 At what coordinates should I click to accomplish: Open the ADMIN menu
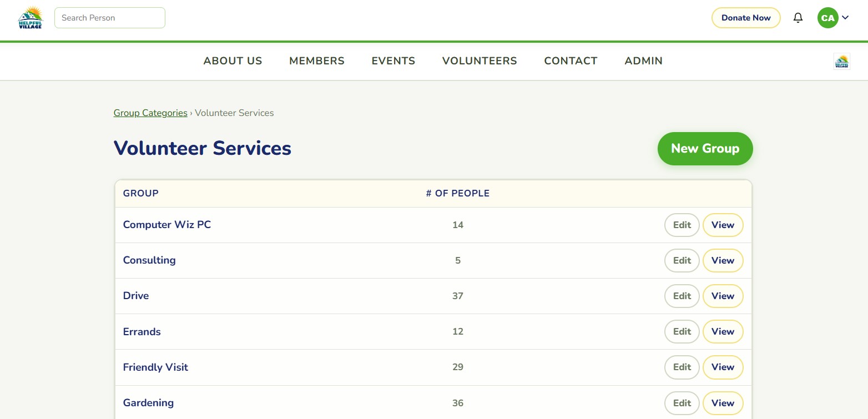coord(643,61)
